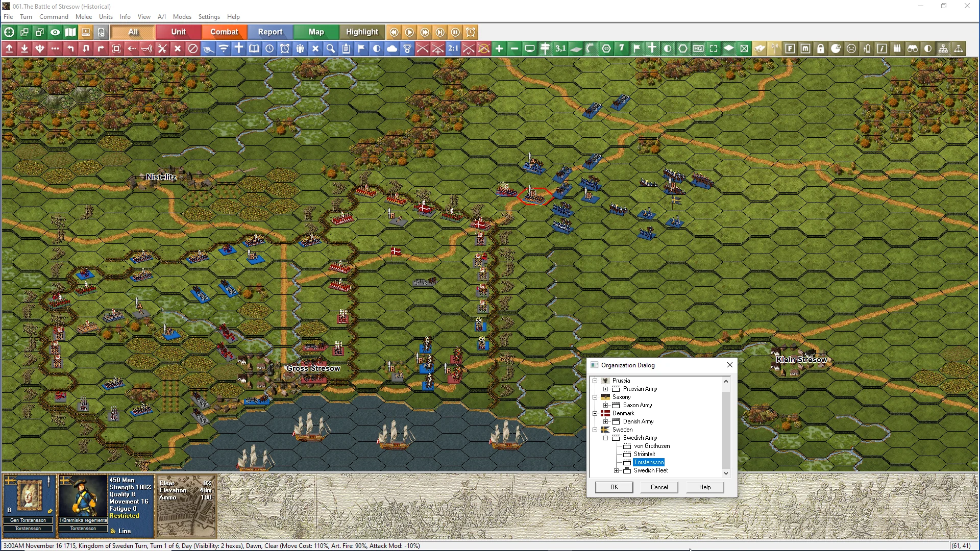Toggle the Highlight toolbar tab
This screenshot has width=980, height=551.
coord(362,32)
